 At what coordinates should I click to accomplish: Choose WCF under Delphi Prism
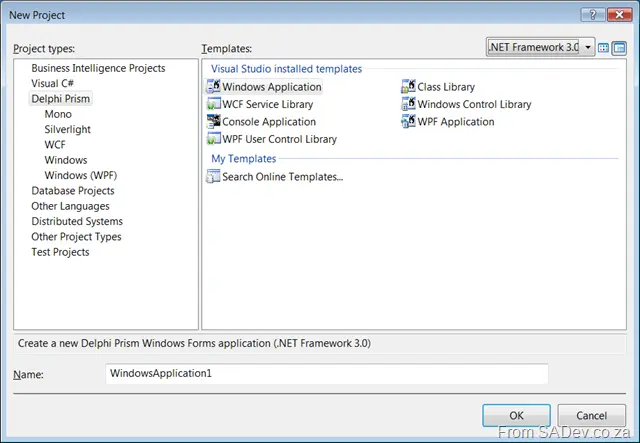coord(55,145)
